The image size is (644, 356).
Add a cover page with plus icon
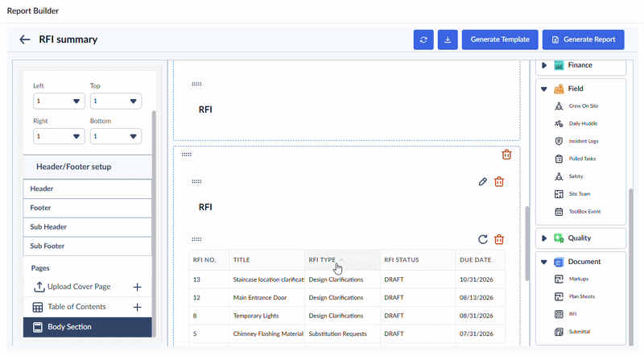point(137,287)
